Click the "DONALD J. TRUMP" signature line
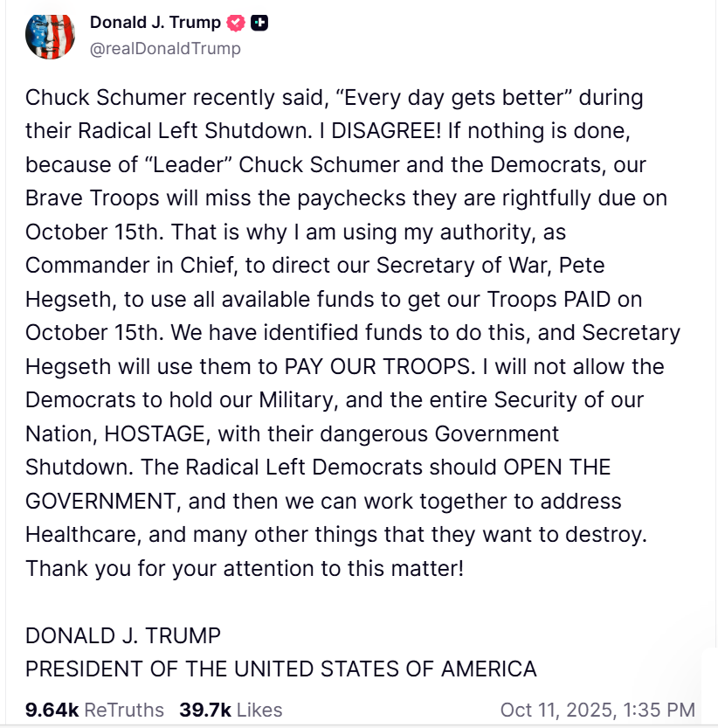This screenshot has width=718, height=728. [x=123, y=634]
